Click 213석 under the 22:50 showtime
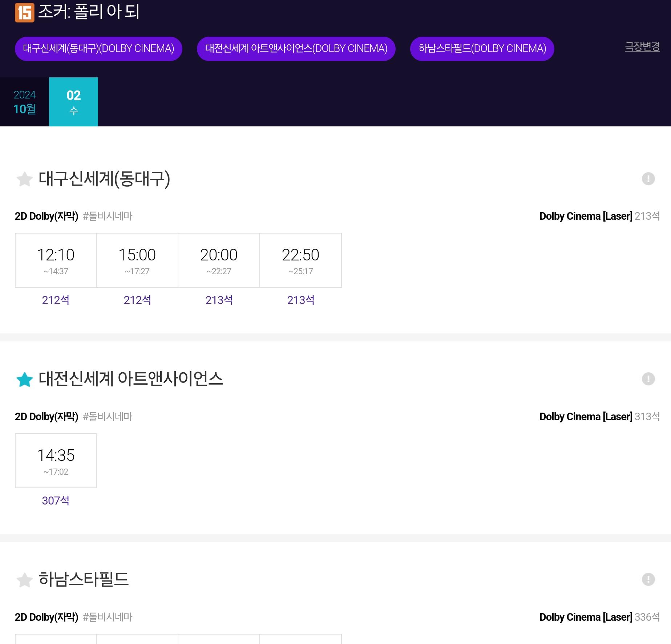The height and width of the screenshot is (644, 671). [x=301, y=300]
